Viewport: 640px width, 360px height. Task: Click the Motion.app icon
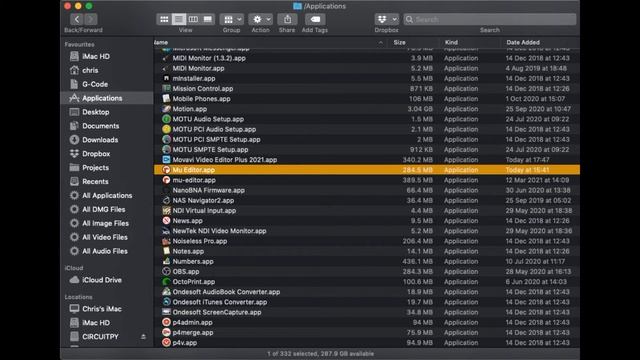tap(166, 109)
